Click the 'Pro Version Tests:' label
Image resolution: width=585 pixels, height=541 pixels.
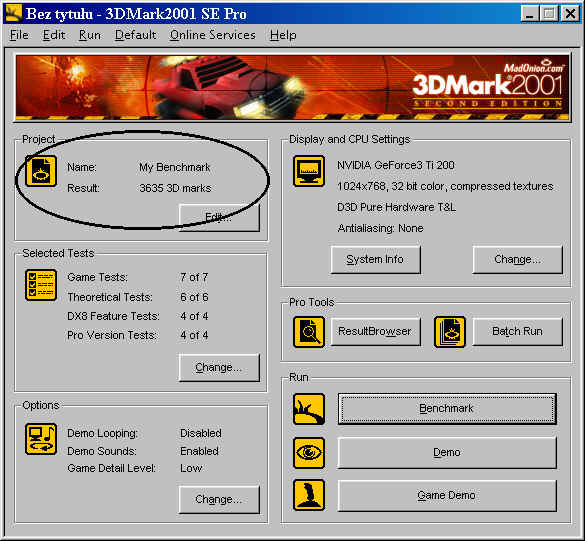[112, 335]
